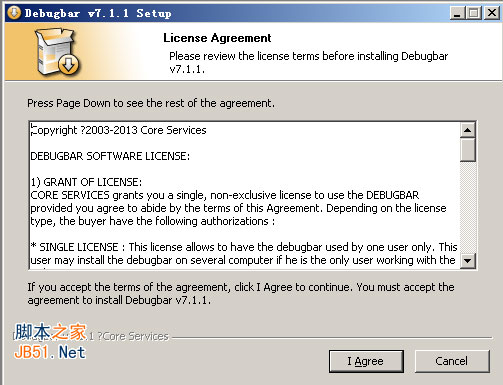Click the scroll down arrow of license text
Screen dimensions: 503x385
pyautogui.click(x=468, y=260)
